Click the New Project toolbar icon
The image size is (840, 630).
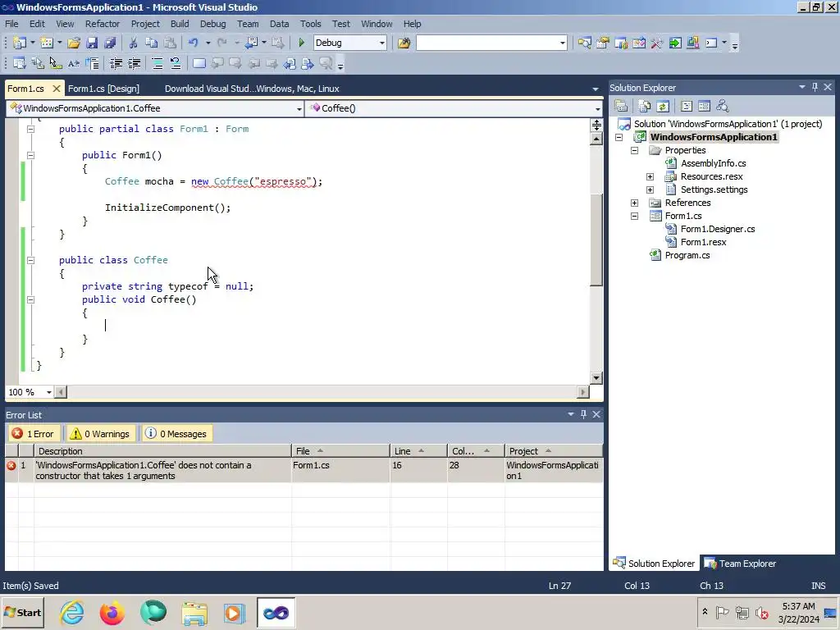coord(20,43)
